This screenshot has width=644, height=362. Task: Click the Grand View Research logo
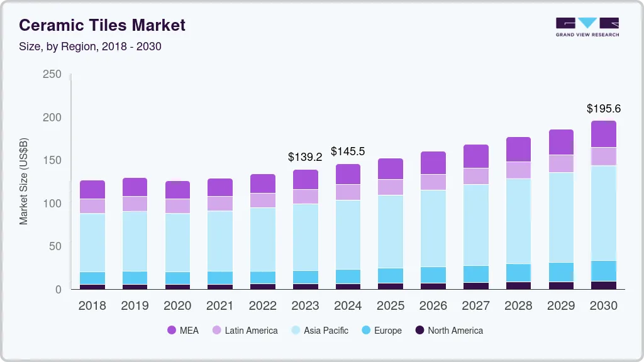click(x=587, y=27)
